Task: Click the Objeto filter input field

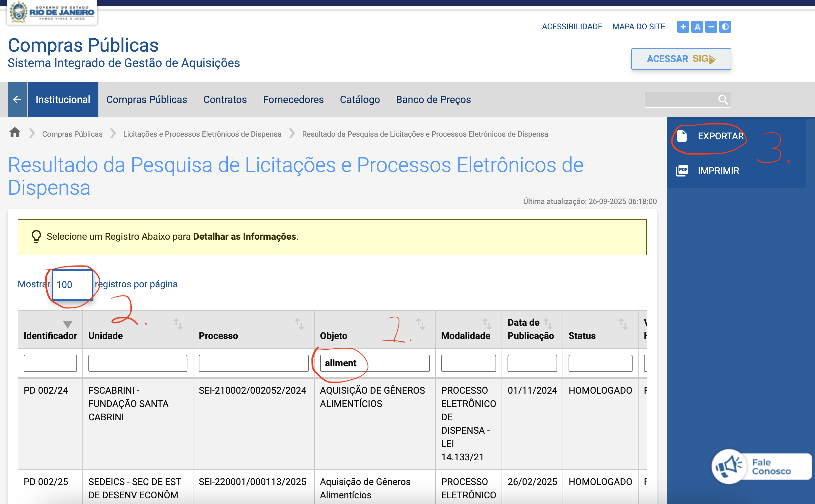Action: pyautogui.click(x=374, y=363)
